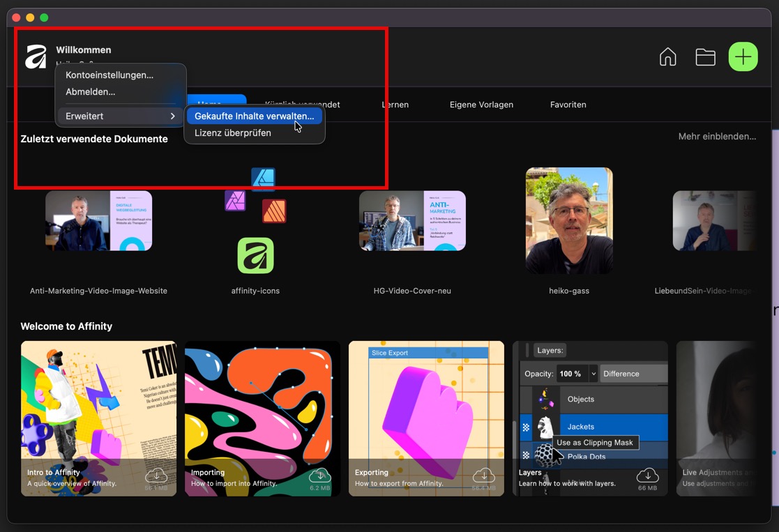This screenshot has height=532, width=779.
Task: Open the heiko-gass document thumbnail
Action: (569, 220)
